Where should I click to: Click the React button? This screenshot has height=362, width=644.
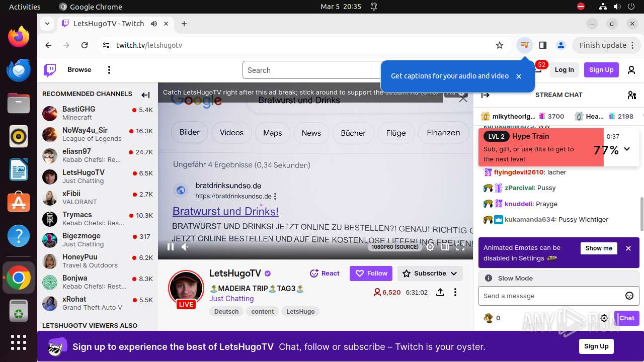(x=325, y=274)
